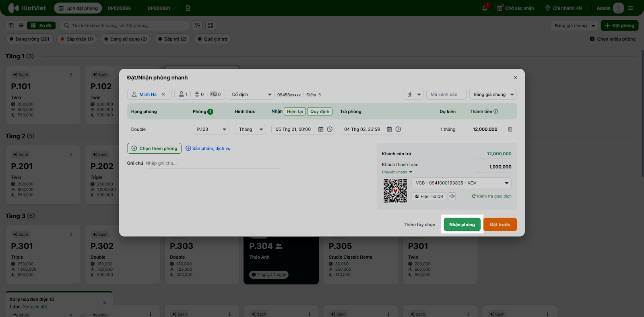Close the Đặt/Nhận phòng nhanh dialog
Image resolution: width=644 pixels, height=317 pixels.
(x=515, y=78)
